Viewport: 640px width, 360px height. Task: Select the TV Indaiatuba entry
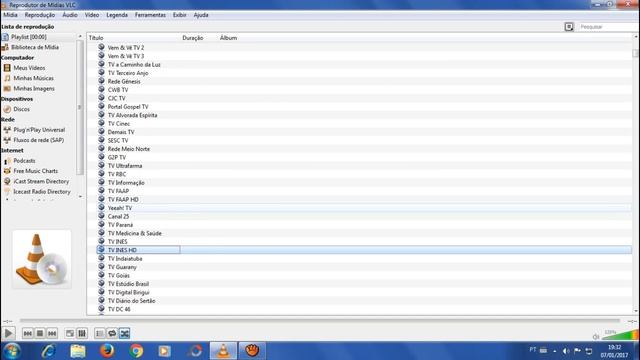click(125, 258)
